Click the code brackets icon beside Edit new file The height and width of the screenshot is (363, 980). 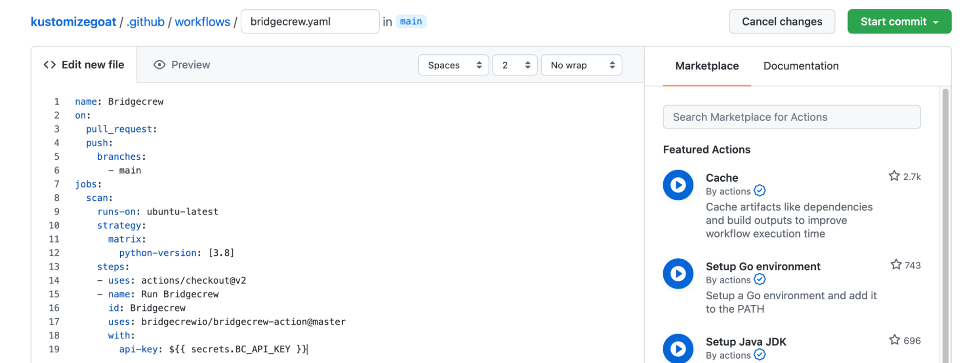tap(50, 65)
